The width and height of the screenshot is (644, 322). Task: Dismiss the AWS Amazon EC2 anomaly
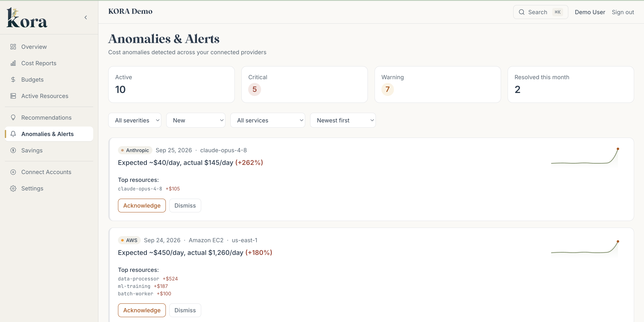click(185, 310)
